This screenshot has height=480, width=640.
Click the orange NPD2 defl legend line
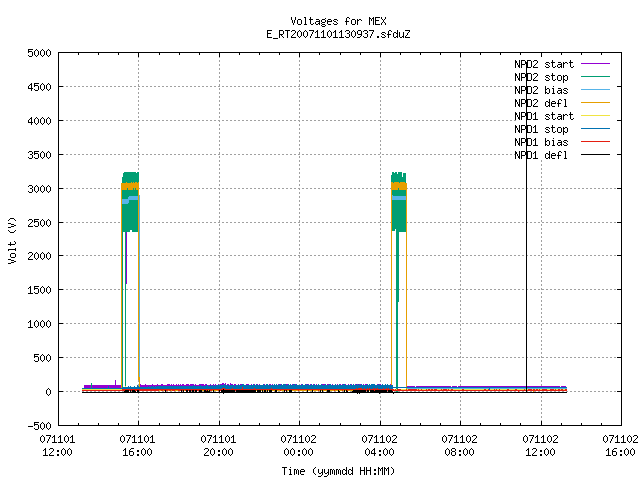tap(596, 103)
